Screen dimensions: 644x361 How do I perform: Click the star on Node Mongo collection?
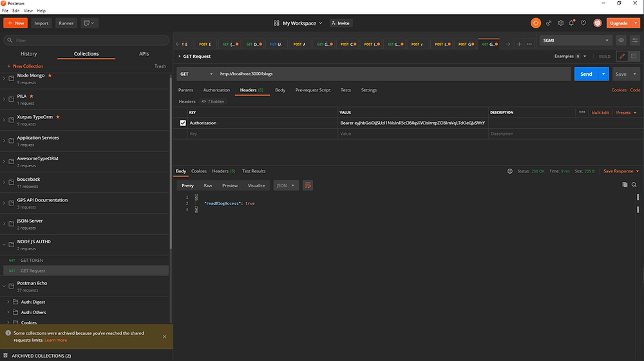pyautogui.click(x=50, y=75)
